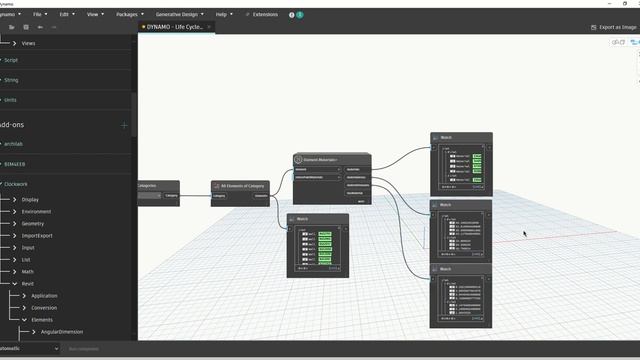Expand the Conversion subcategory
This screenshot has width=640, height=360.
click(24, 308)
